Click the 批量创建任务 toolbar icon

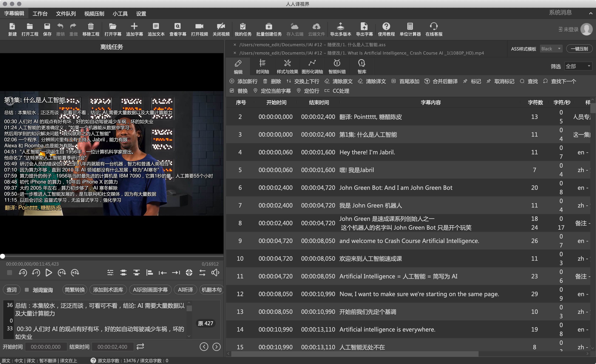pos(269,26)
